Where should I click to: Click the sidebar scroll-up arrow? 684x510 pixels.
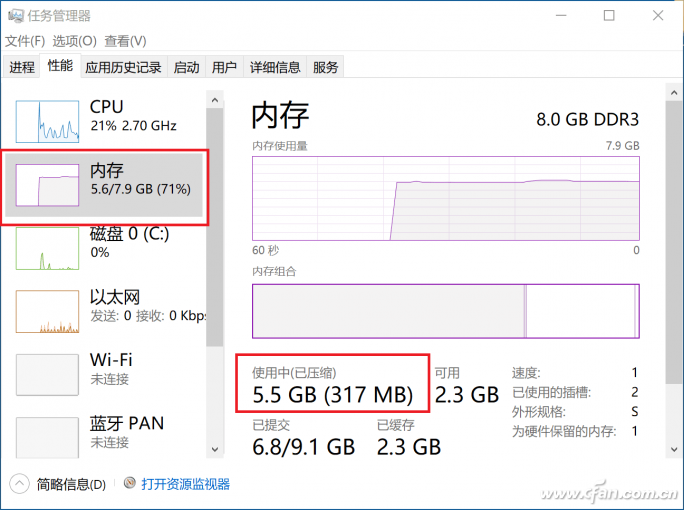[215, 100]
